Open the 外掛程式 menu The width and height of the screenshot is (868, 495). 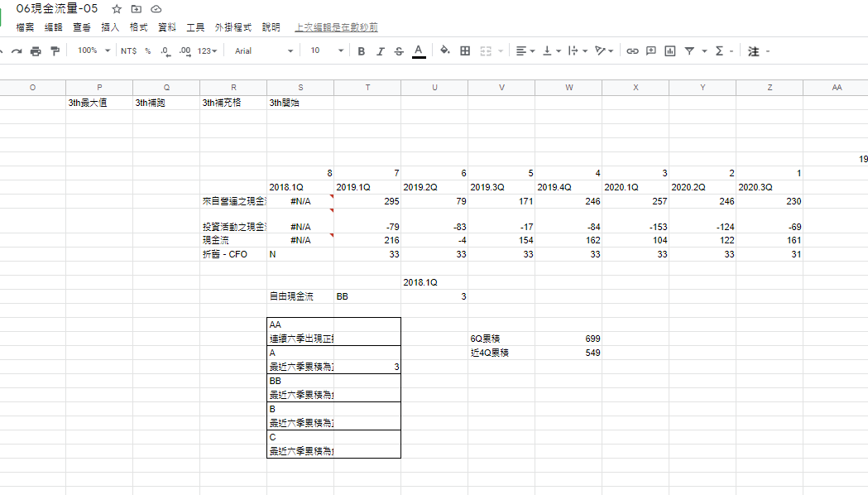tap(229, 27)
